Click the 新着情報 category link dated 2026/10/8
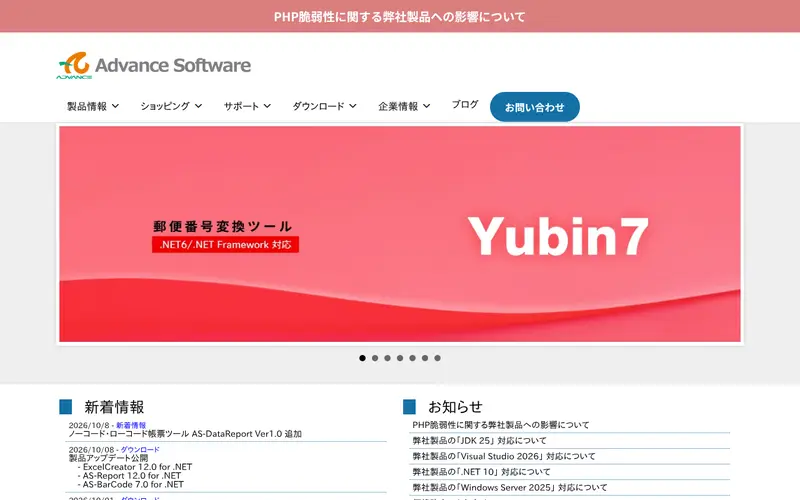800x500 pixels. point(131,425)
